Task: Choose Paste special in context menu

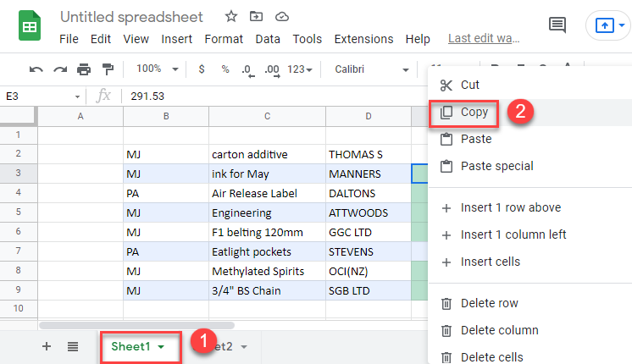Action: (x=496, y=166)
